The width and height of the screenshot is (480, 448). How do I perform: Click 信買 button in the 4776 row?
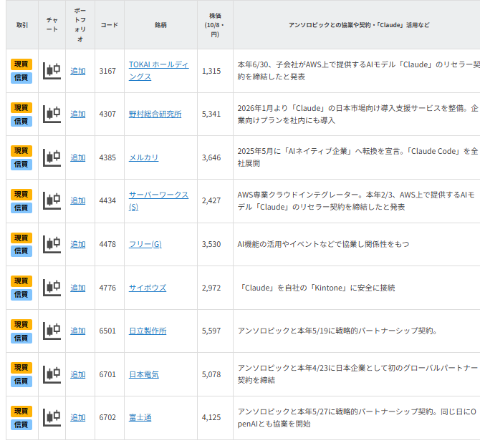click(21, 294)
